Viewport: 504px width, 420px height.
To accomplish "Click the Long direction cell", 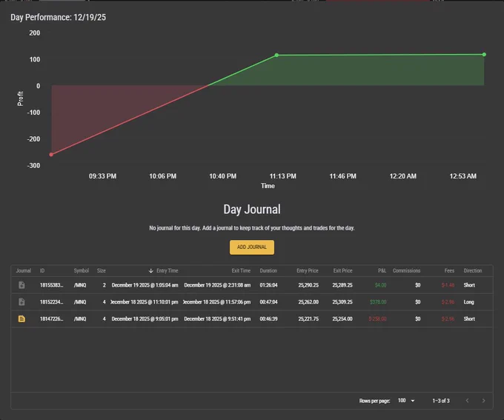I will pos(468,301).
